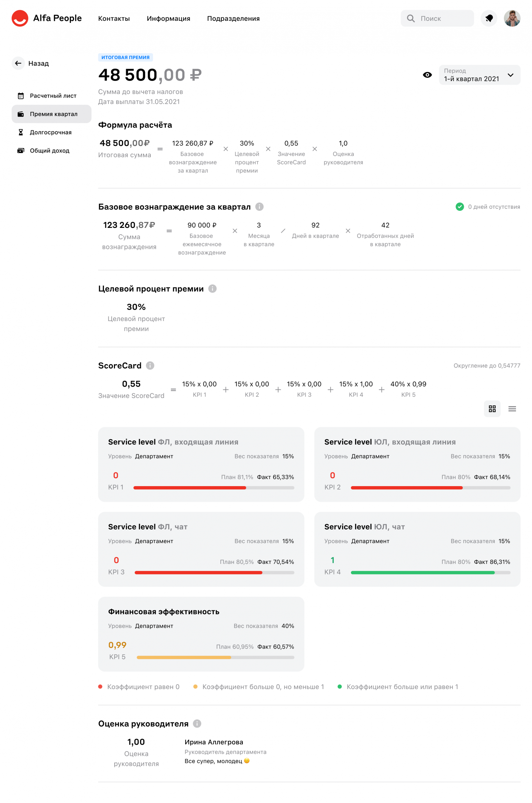Click the calendar icon beside Расчетный лист
The height and width of the screenshot is (803, 532).
[x=21, y=96]
